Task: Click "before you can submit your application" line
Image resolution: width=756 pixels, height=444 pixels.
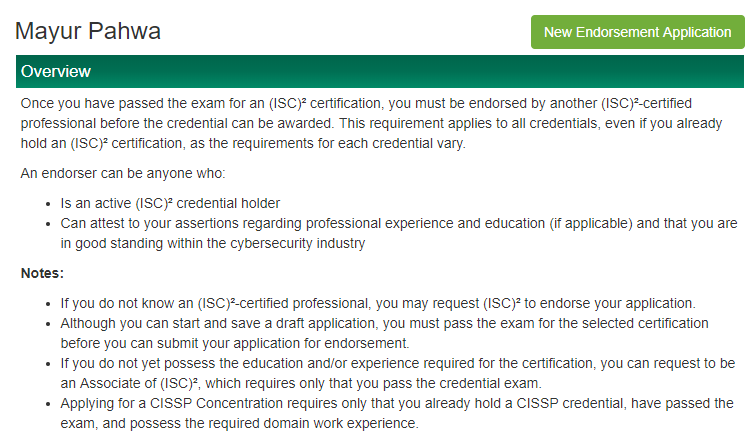Action: (x=234, y=343)
